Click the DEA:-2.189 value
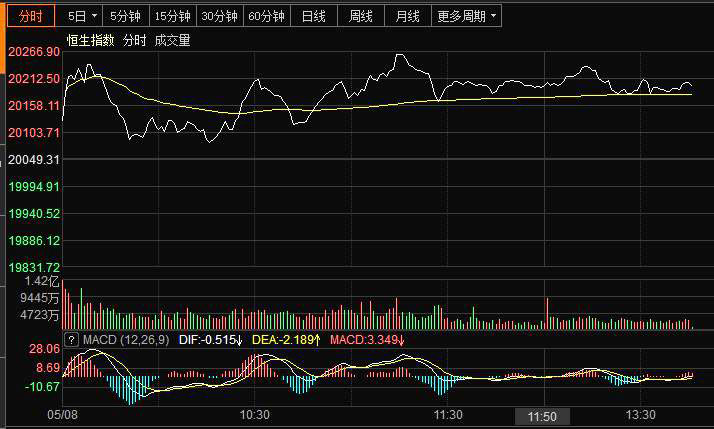The height and width of the screenshot is (429, 714). coord(286,340)
